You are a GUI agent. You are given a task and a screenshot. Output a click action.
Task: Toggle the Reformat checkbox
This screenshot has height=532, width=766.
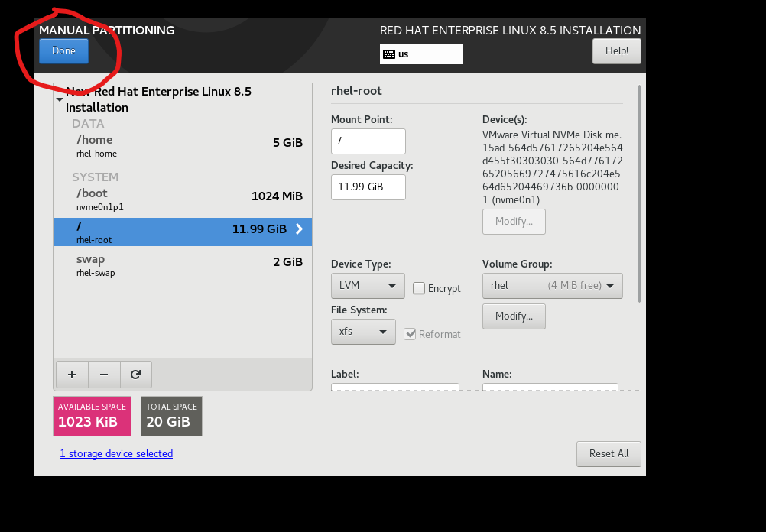[410, 334]
